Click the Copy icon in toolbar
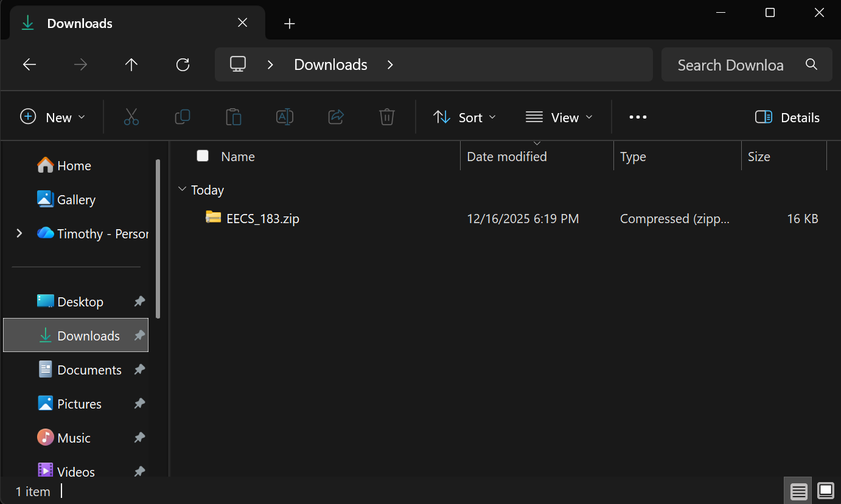 [x=183, y=117]
